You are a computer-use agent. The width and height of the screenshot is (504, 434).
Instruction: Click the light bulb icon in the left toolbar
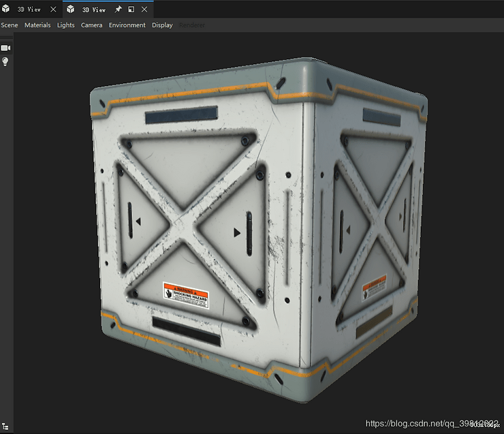pos(5,62)
